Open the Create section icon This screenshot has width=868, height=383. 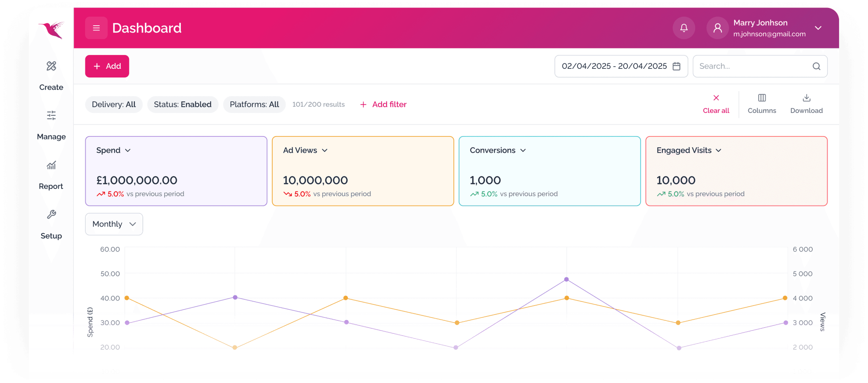tap(51, 66)
